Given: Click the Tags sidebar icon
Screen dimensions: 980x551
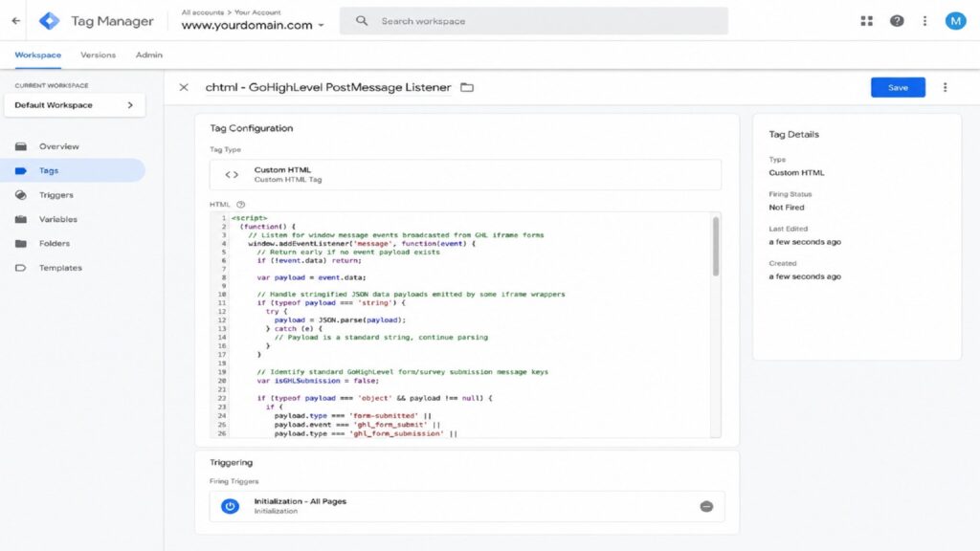Looking at the screenshot, I should (21, 170).
